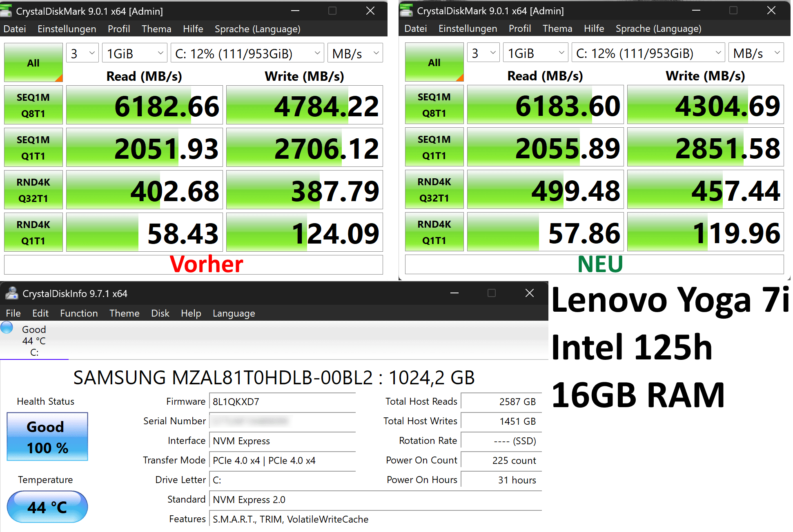Run RND4K Q32T1 test in left window
This screenshot has width=793, height=532.
[x=33, y=190]
